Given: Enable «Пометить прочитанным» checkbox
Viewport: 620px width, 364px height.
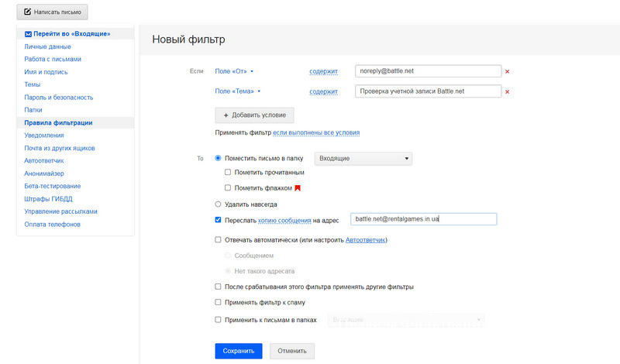Looking at the screenshot, I should 227,173.
